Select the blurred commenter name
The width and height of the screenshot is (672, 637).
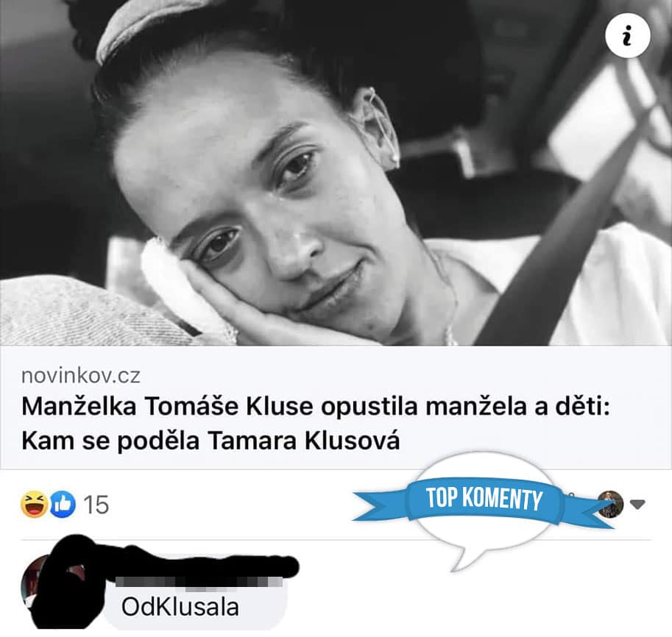tap(199, 581)
